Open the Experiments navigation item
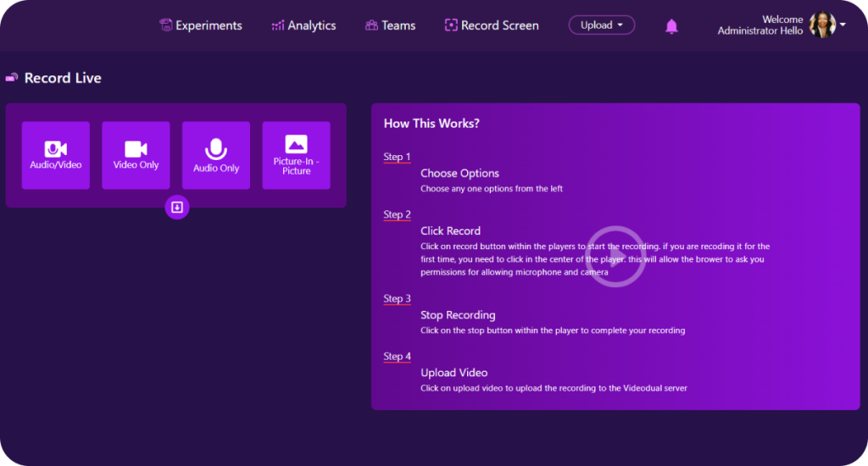Viewport: 868px width, 466px height. (209, 25)
